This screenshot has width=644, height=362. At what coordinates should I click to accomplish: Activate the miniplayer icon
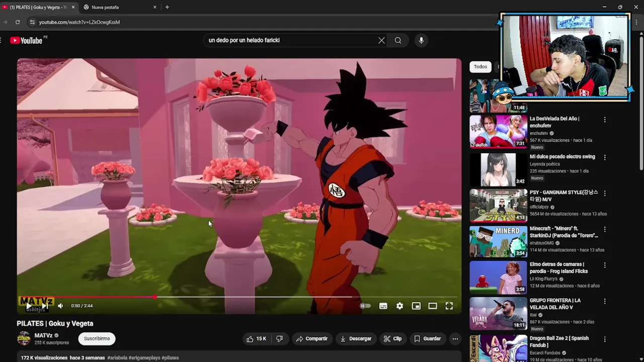[416, 306]
